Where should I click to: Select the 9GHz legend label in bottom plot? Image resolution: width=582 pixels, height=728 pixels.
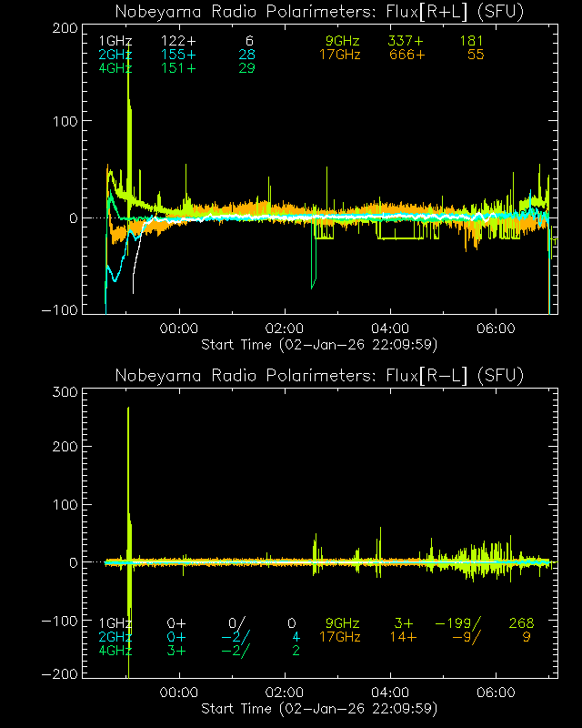pyautogui.click(x=342, y=623)
